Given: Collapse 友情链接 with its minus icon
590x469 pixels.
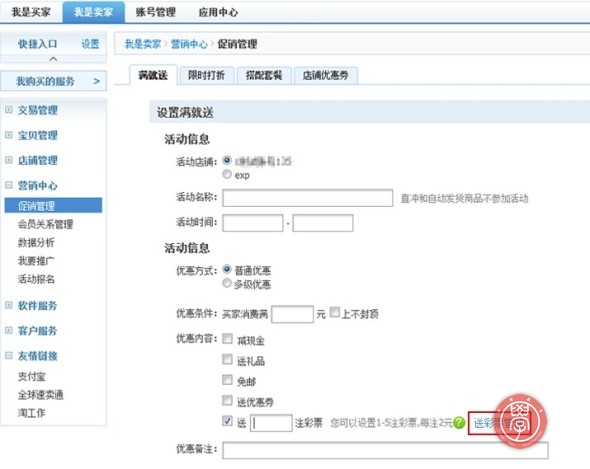Looking at the screenshot, I should [x=9, y=355].
